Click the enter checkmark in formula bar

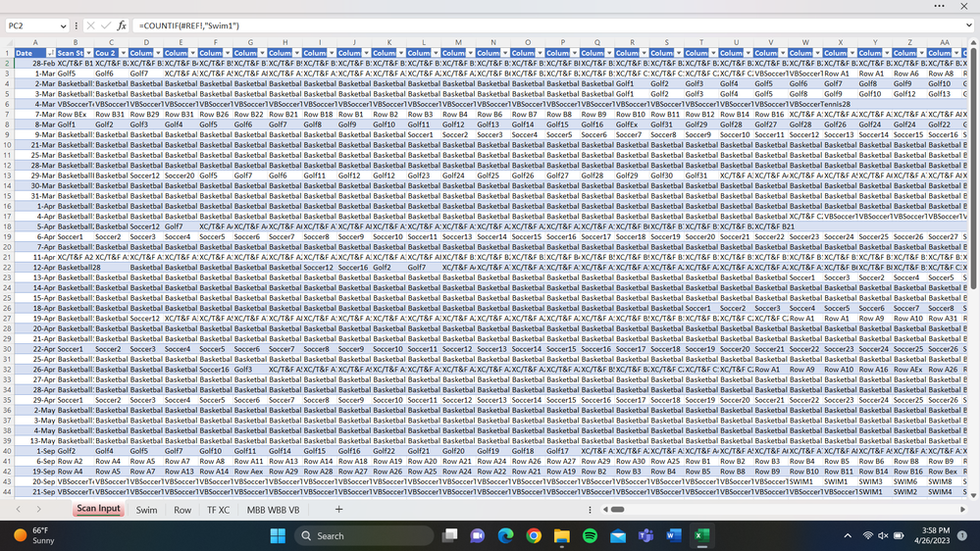tap(106, 25)
